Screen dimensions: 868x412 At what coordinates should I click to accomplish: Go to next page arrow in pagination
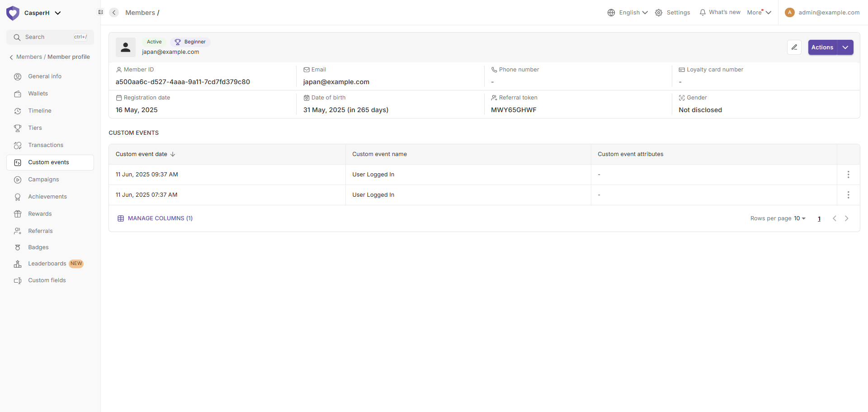pos(847,218)
